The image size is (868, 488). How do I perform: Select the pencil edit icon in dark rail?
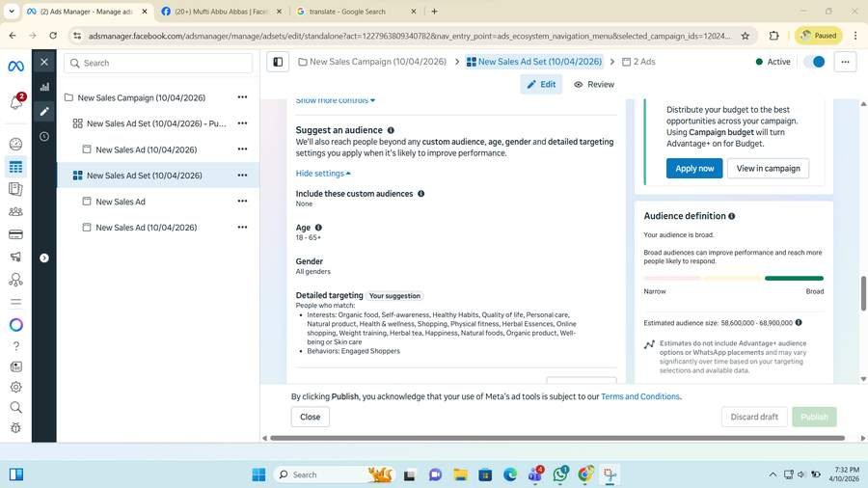tap(44, 112)
